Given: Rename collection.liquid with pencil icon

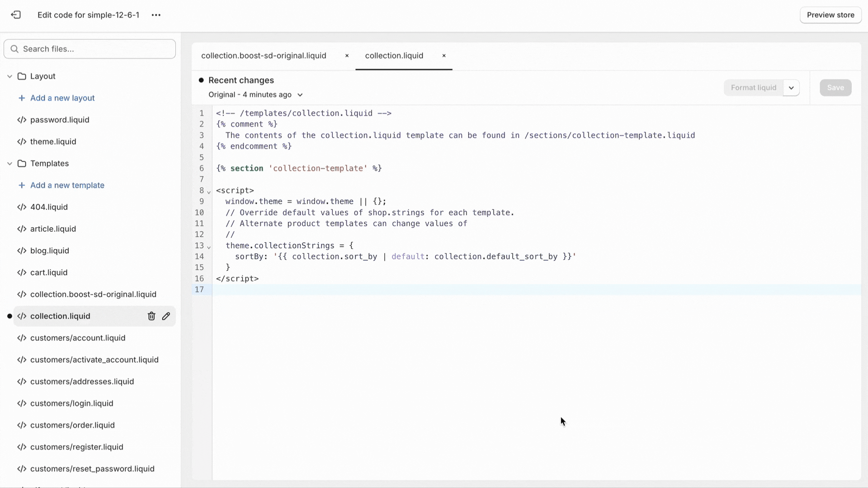Looking at the screenshot, I should (x=166, y=316).
